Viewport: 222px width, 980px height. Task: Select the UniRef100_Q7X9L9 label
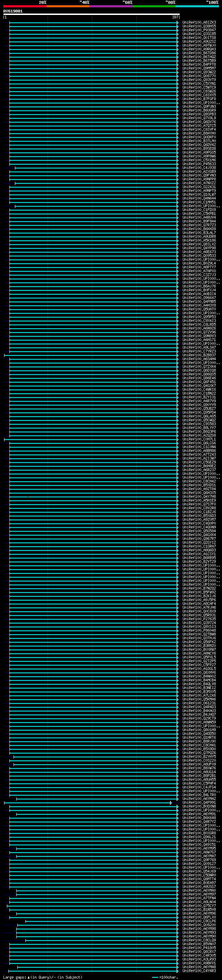click(x=199, y=118)
